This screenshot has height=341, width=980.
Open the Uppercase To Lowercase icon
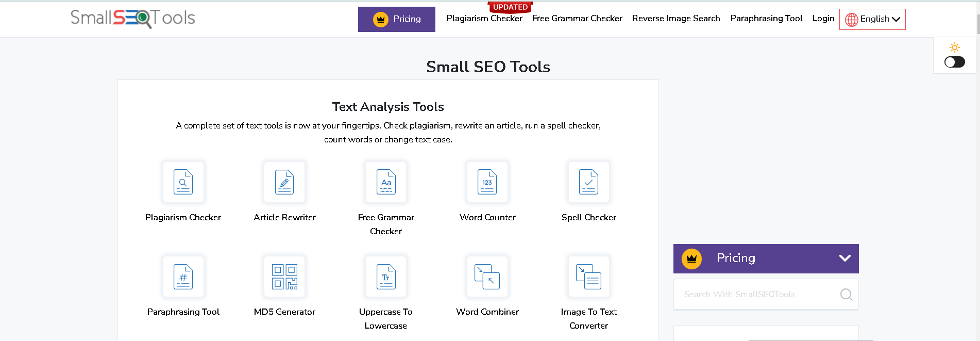(386, 277)
